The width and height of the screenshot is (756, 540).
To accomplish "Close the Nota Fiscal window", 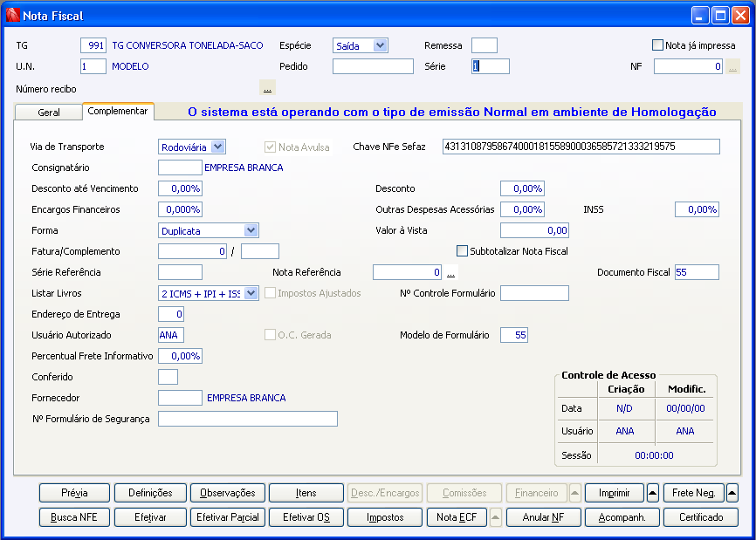I will (x=740, y=16).
